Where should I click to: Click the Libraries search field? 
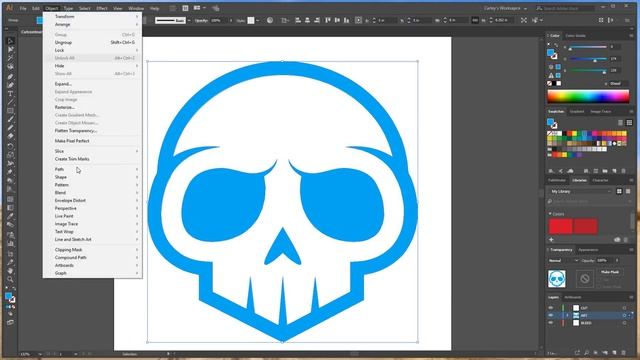588,201
